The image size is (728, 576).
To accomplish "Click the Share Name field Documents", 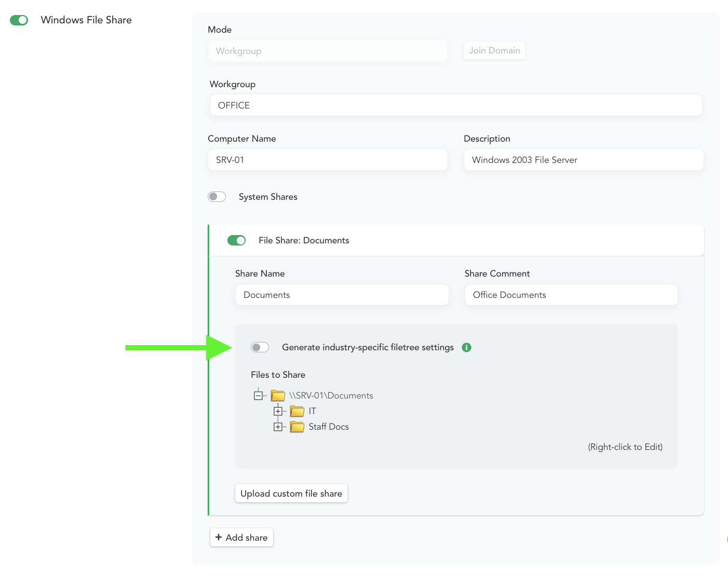I will (342, 295).
